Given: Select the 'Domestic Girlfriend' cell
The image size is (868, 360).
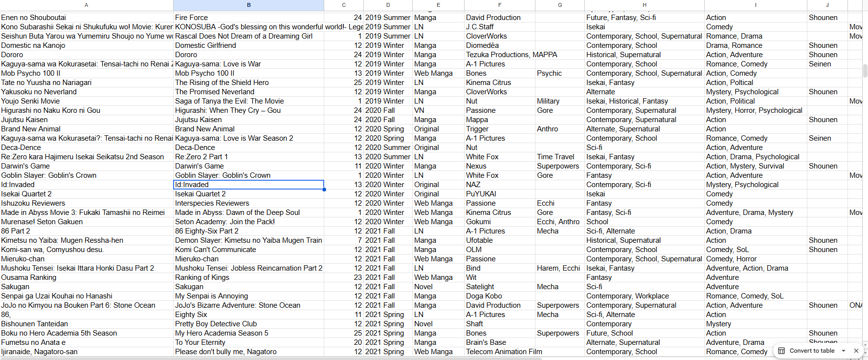Looking at the screenshot, I should [x=248, y=45].
